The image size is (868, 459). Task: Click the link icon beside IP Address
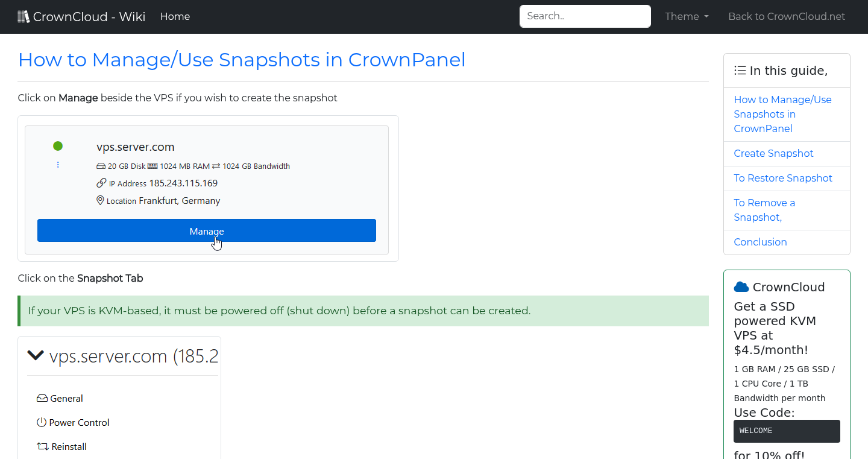pos(100,183)
